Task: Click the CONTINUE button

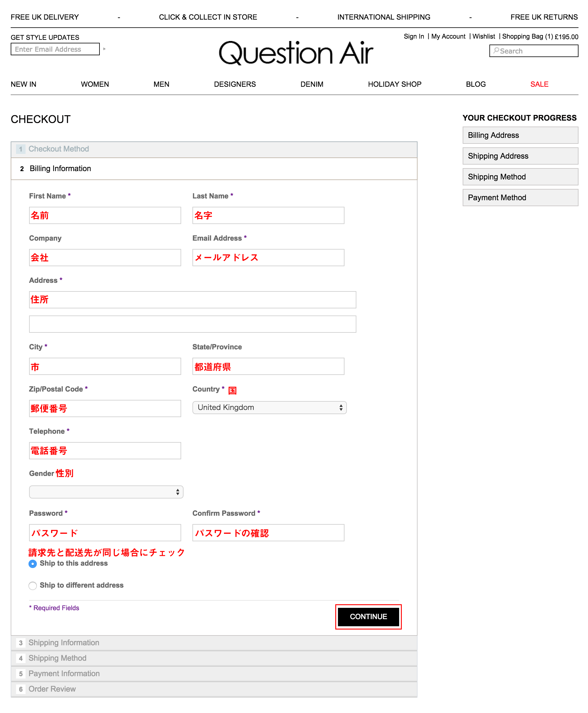Action: tap(368, 616)
